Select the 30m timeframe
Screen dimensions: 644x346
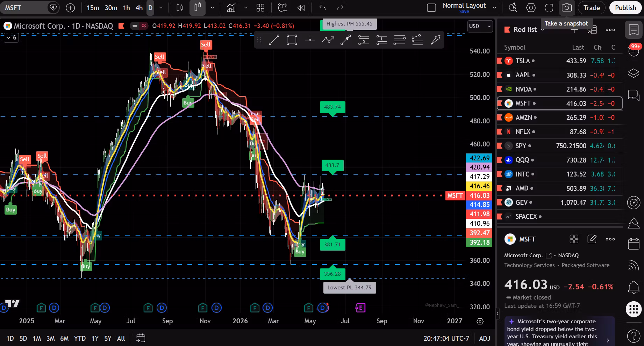point(111,8)
